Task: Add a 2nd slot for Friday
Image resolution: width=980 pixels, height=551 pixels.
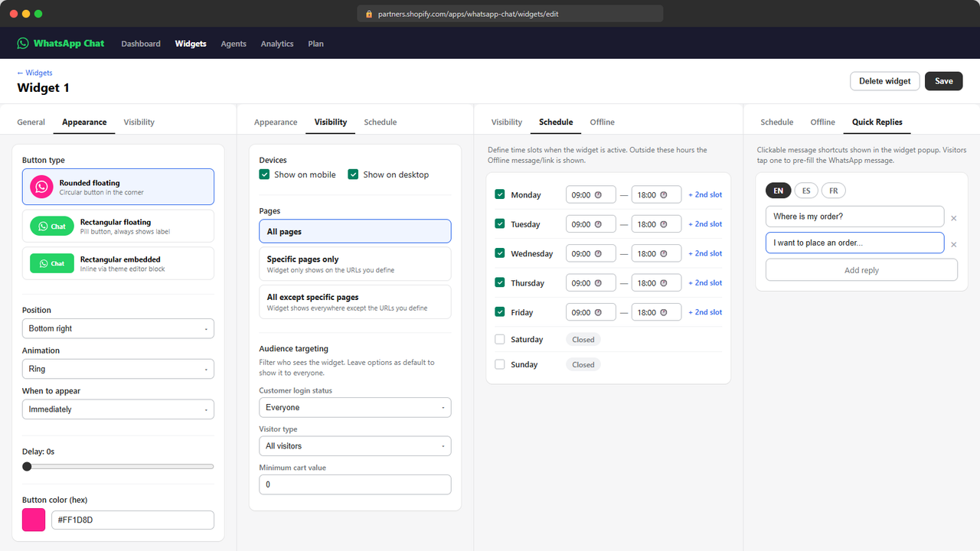Action: click(x=705, y=312)
